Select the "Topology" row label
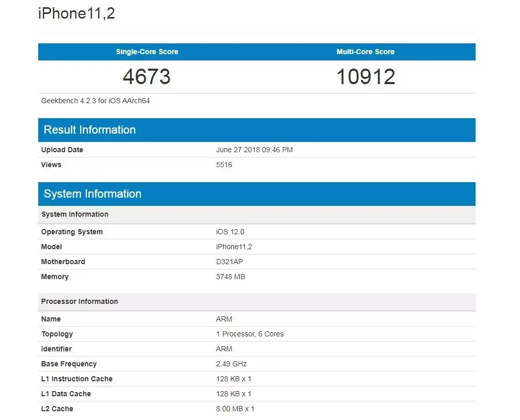520x420 pixels. coord(57,334)
